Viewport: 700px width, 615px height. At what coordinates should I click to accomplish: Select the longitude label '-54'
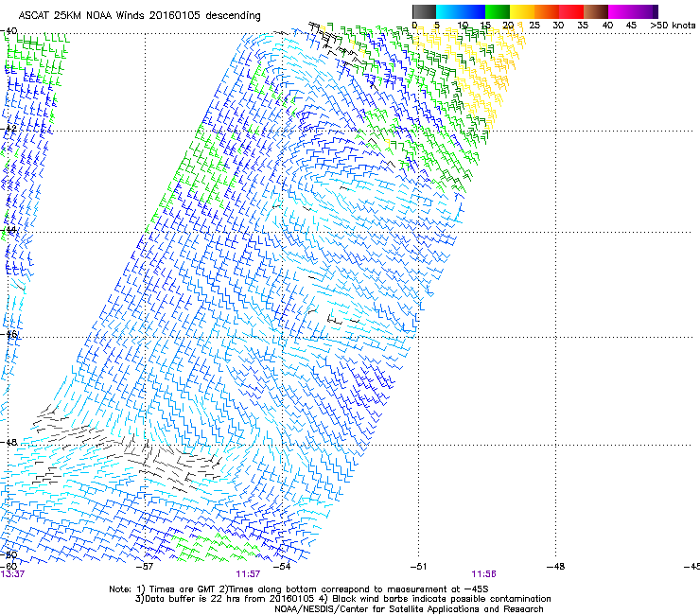tap(282, 567)
